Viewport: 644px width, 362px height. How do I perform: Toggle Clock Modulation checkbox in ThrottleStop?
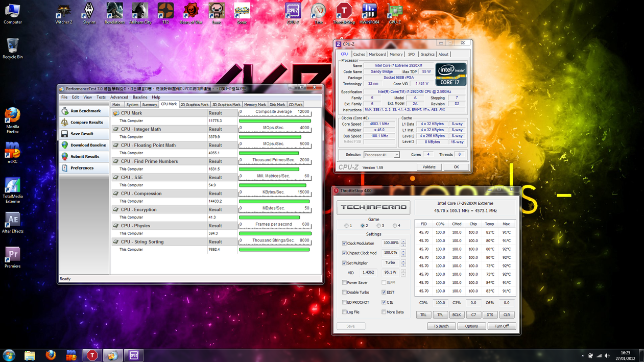pyautogui.click(x=344, y=244)
